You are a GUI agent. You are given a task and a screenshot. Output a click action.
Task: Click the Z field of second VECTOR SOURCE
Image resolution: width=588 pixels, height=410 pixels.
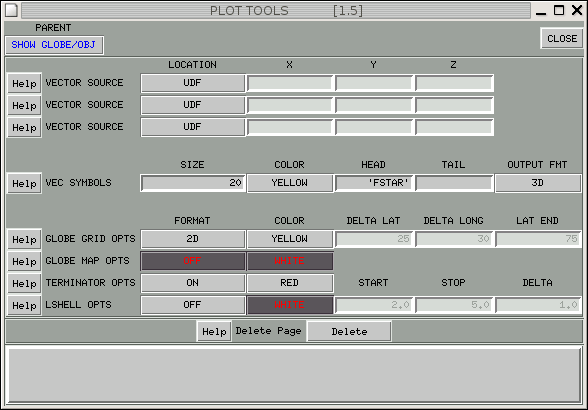pos(454,105)
